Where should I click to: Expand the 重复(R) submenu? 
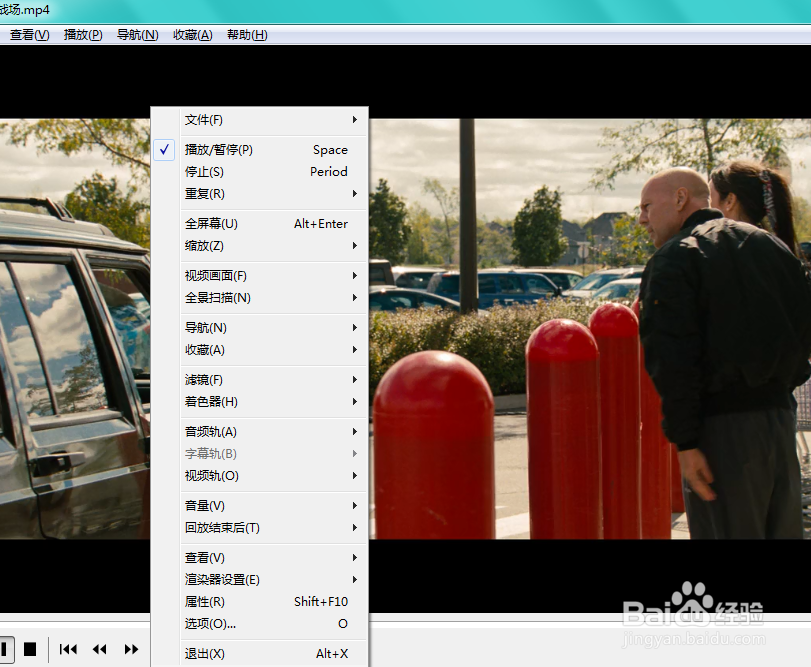pyautogui.click(x=260, y=194)
